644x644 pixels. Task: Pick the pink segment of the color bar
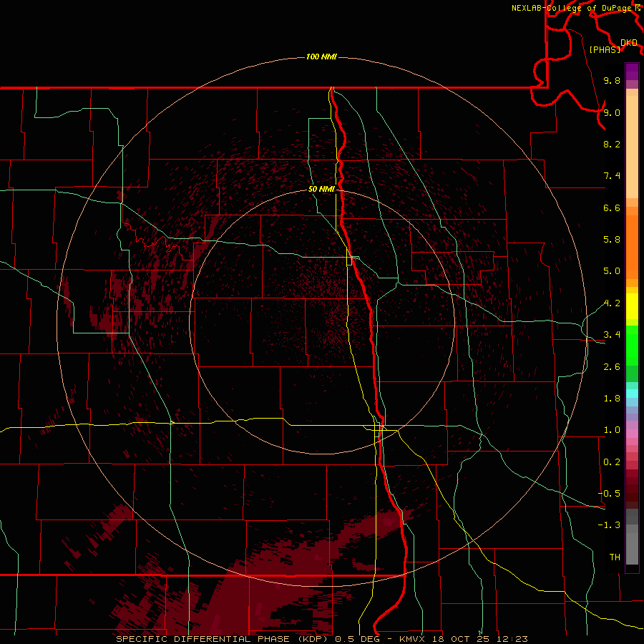[x=632, y=434]
